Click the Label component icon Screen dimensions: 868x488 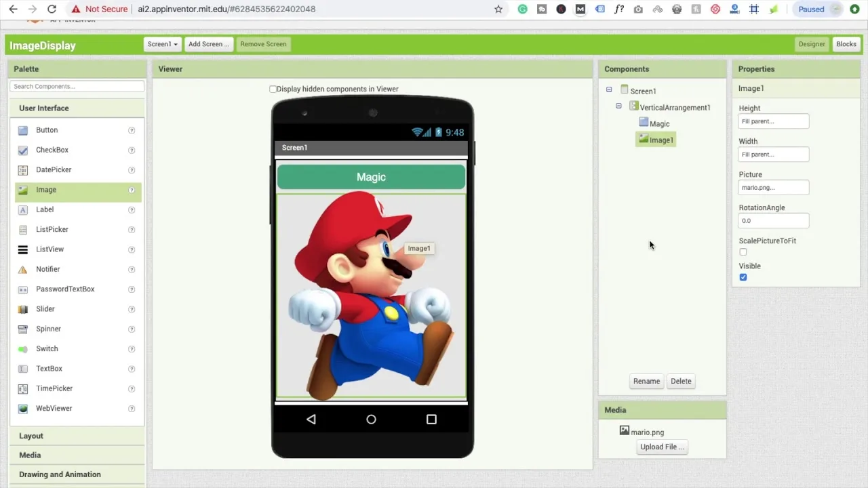pos(23,210)
